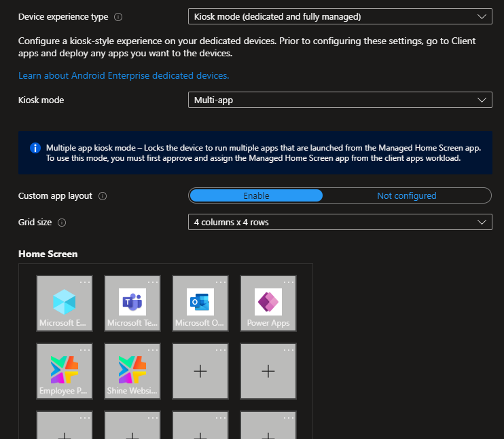Open the Grid size dropdown

(340, 222)
